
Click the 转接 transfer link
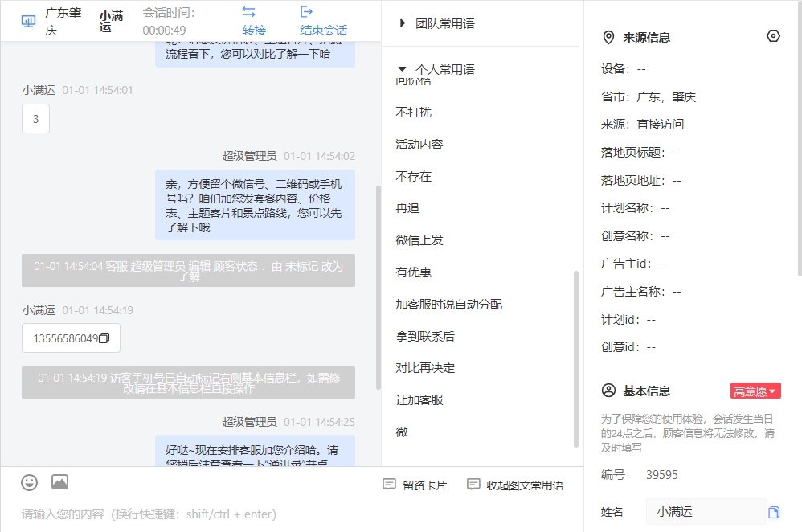tap(254, 31)
